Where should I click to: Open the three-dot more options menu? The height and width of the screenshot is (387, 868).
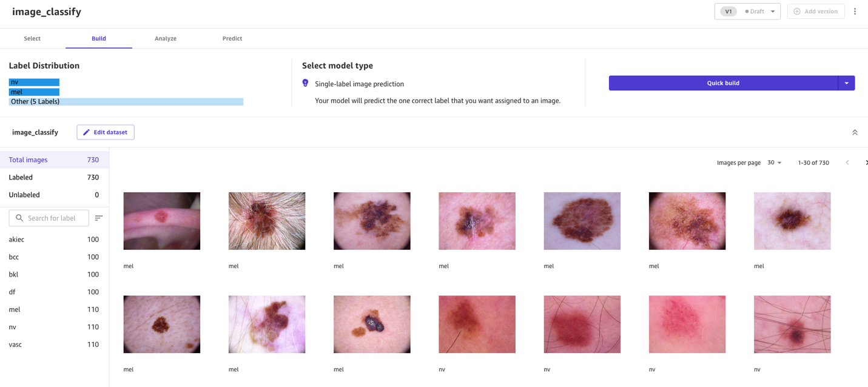pyautogui.click(x=855, y=12)
